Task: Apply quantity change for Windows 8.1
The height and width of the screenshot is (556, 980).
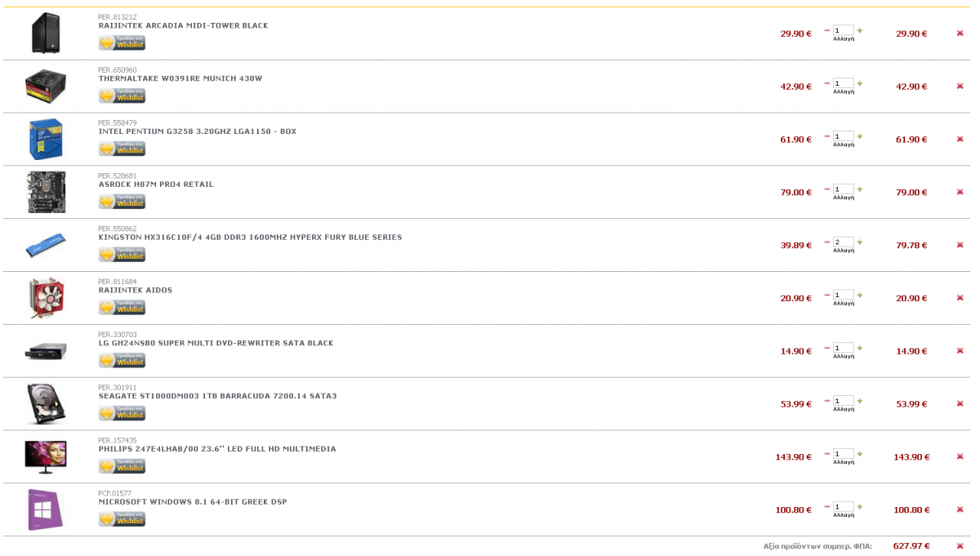Action: click(x=844, y=515)
